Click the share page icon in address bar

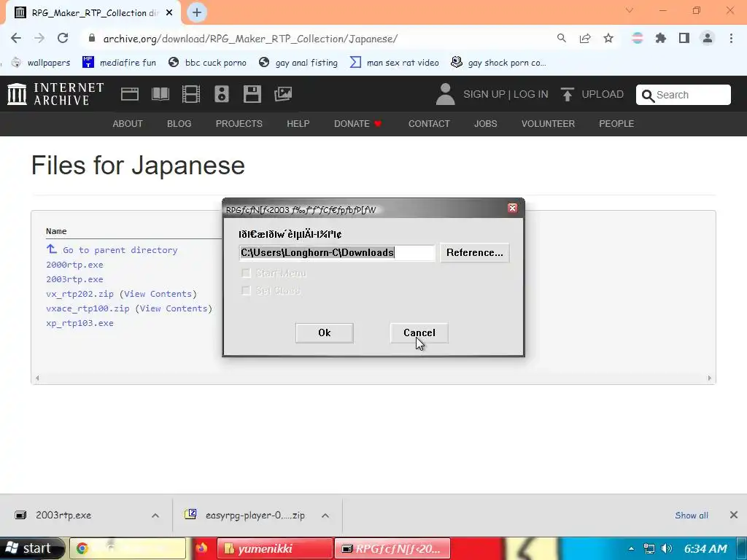(x=585, y=38)
